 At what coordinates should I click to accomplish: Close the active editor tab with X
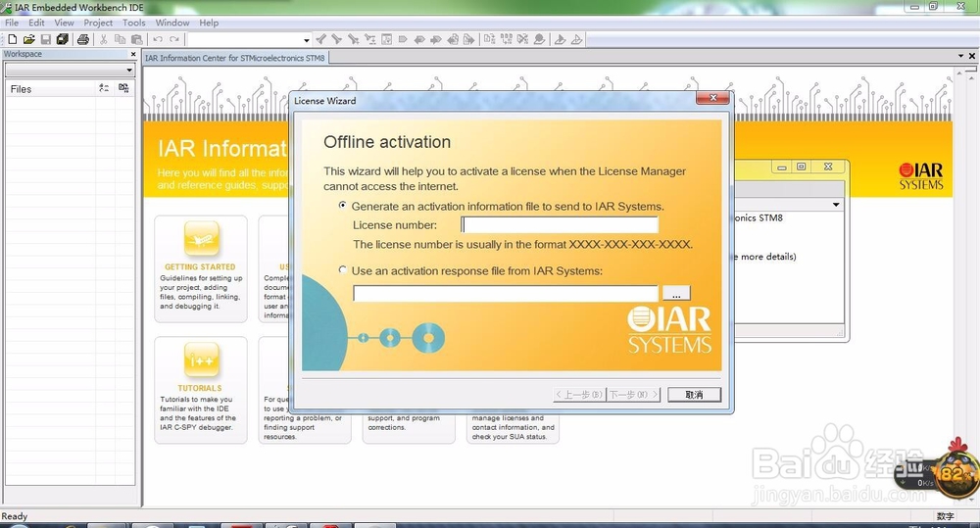click(972, 56)
